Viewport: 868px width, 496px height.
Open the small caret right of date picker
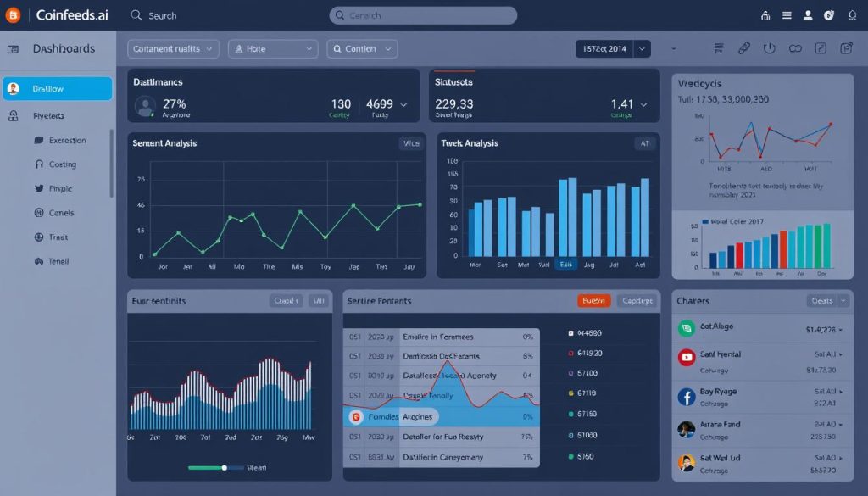(674, 48)
